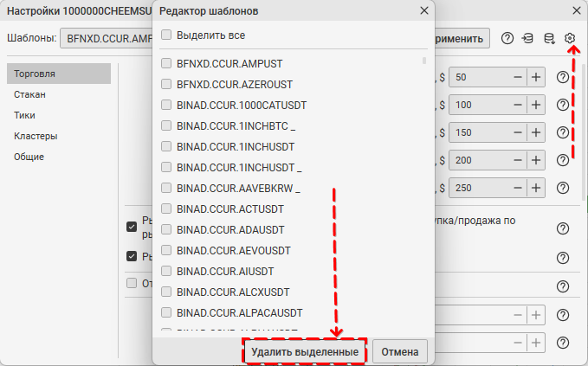Click the BINAD.CCUR.ALPACAUSDT label text
588x366 pixels.
240,313
